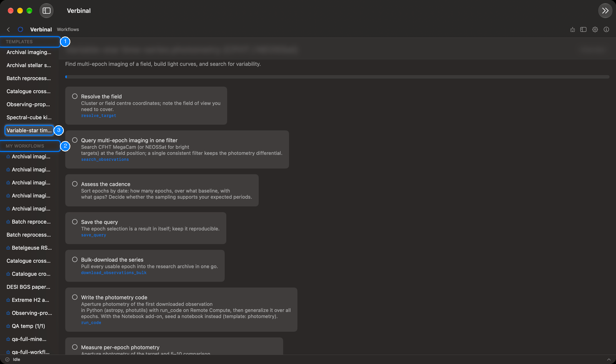Click 'Write the photometry code' step title

[114, 298]
